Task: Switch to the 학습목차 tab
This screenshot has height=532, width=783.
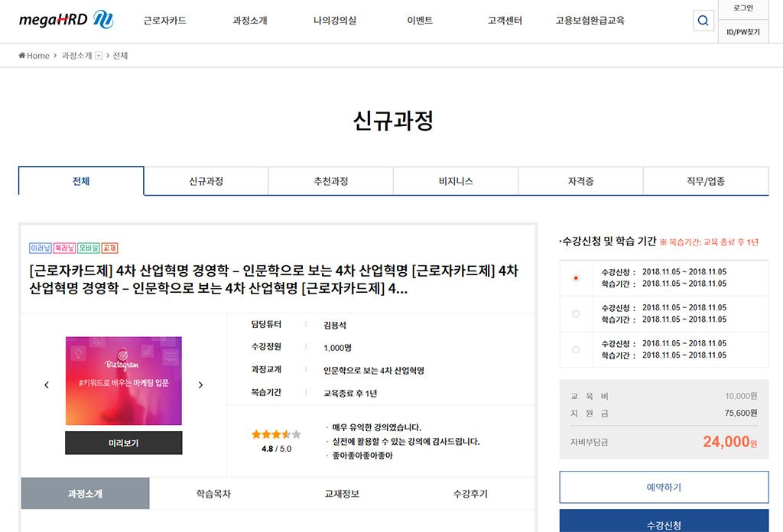Action: click(x=213, y=494)
